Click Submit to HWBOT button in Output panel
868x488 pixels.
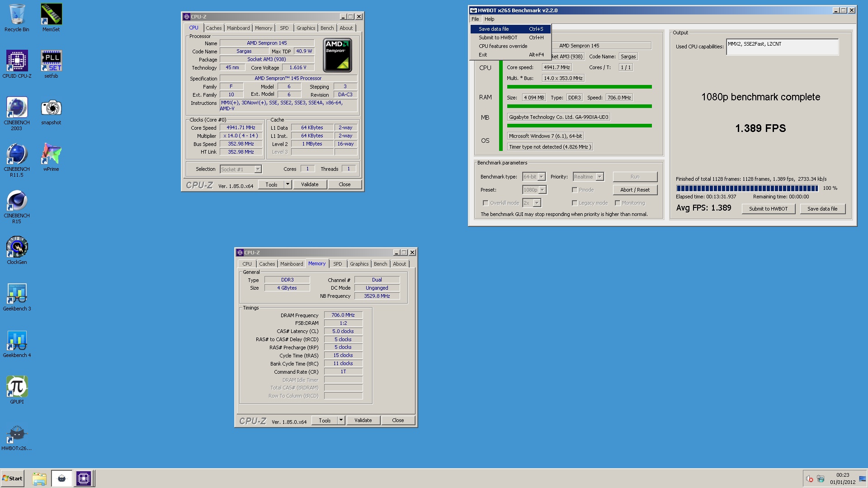[x=768, y=209]
